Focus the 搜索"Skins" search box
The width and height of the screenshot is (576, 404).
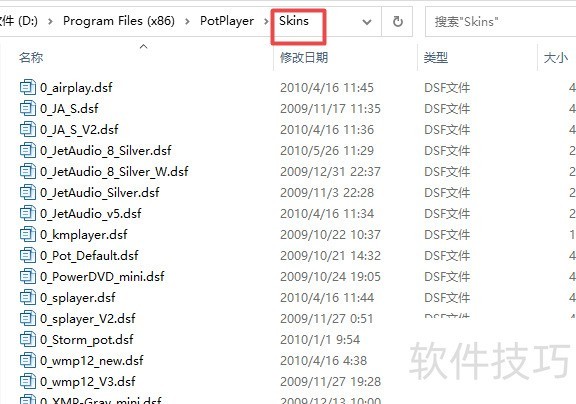pos(500,22)
